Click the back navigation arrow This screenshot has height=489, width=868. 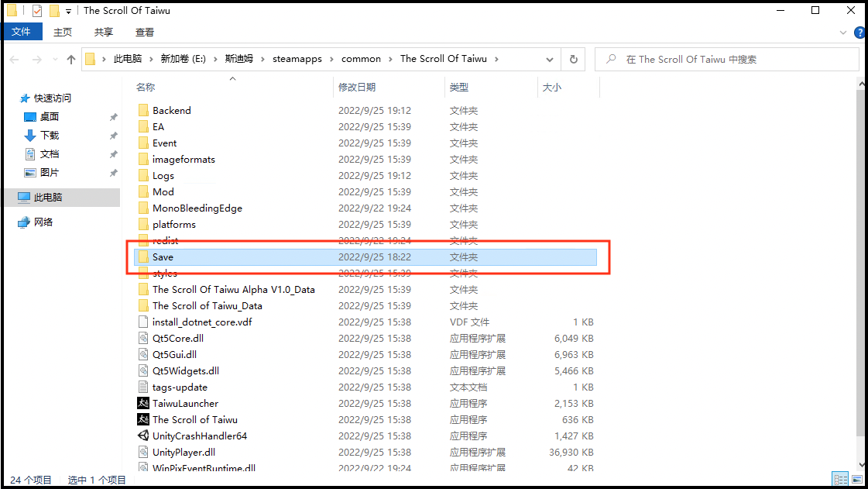point(15,59)
